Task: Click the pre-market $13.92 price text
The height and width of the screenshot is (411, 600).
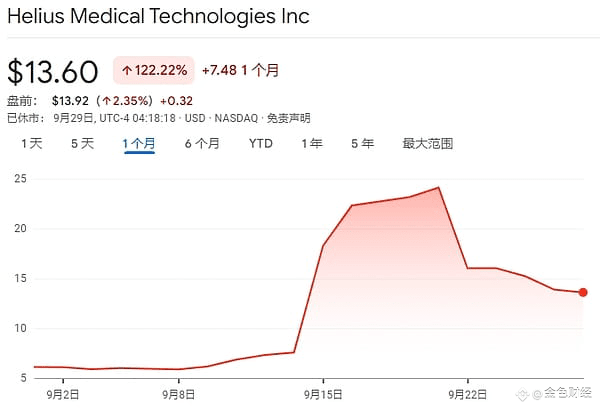Action: [x=70, y=101]
